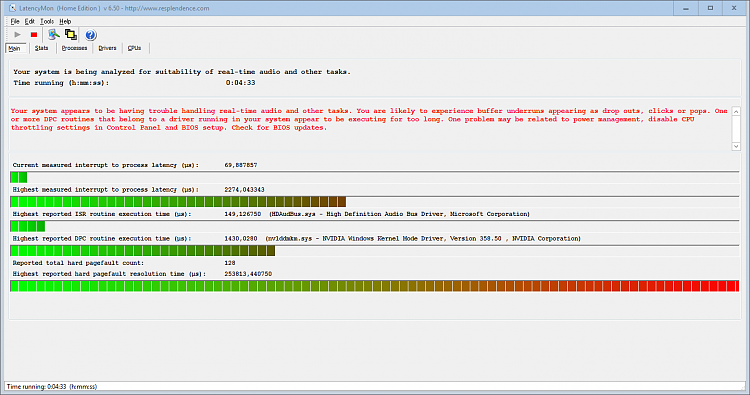Click the DPC value 1430,0280
Screen dimensions: 750x395
(x=241, y=238)
